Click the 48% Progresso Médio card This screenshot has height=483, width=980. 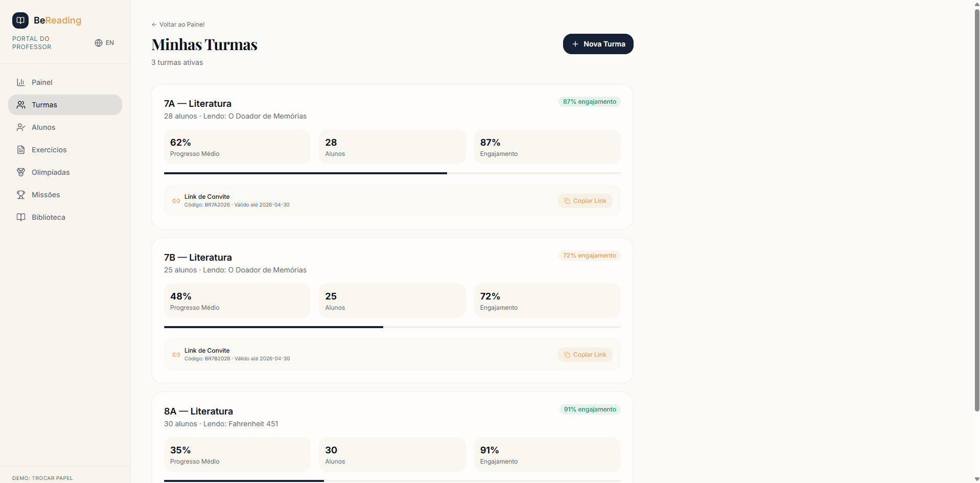[237, 301]
